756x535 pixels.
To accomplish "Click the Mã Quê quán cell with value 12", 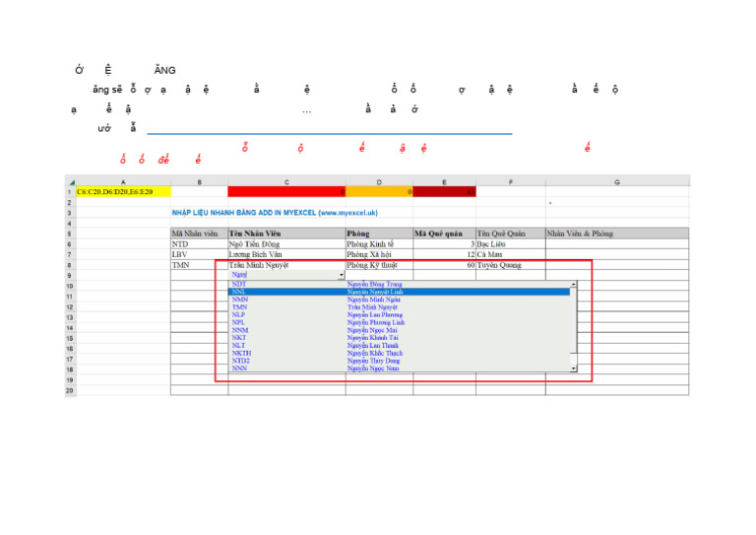I will coord(445,255).
